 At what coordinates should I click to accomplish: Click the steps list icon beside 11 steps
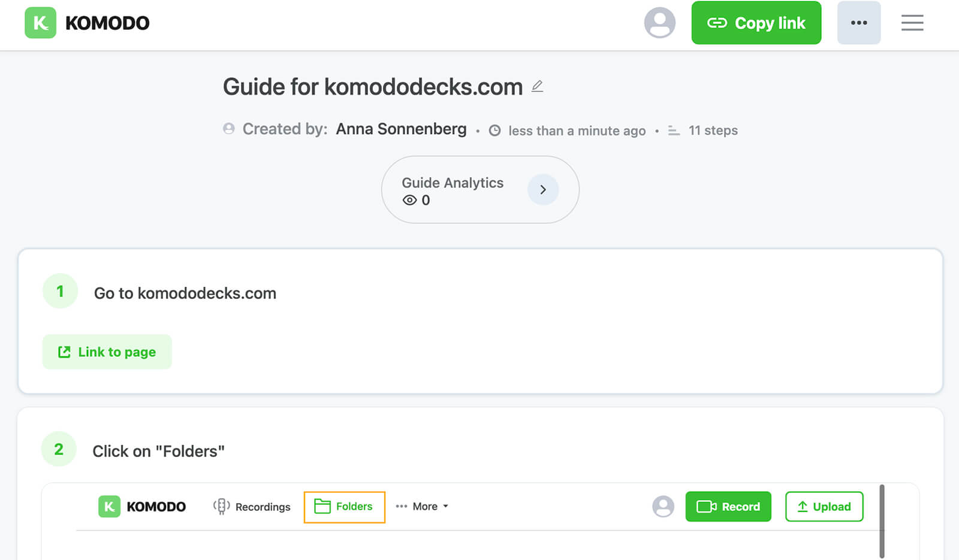674,131
